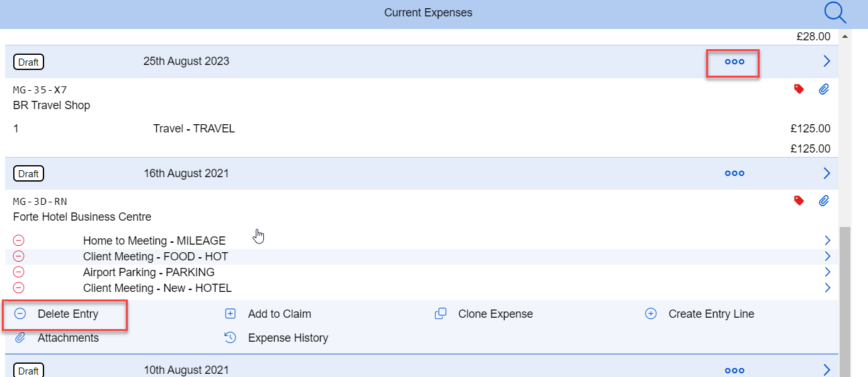The image size is (868, 377).
Task: Open three-dot menu for 16th August 2021
Action: tap(734, 173)
